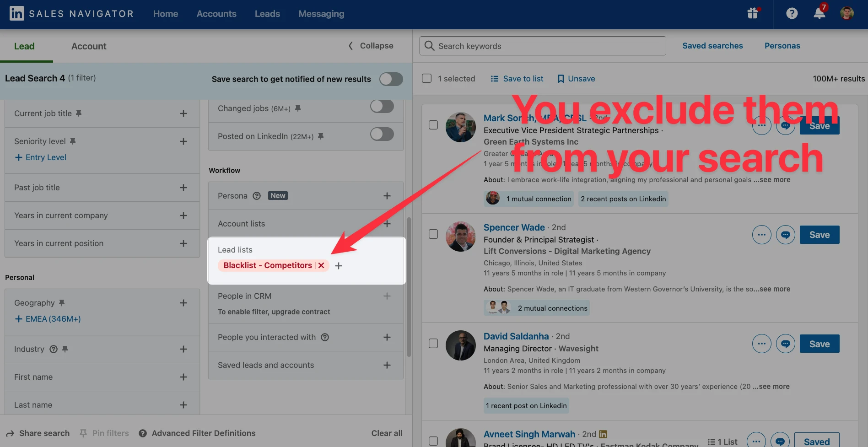Open more options for David Saldanha
The height and width of the screenshot is (447, 868).
[761, 344]
